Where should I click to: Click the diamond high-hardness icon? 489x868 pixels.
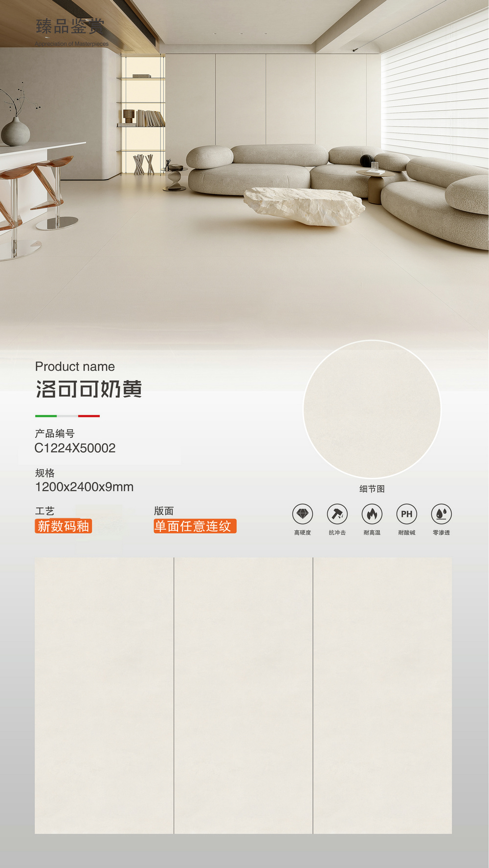(303, 514)
